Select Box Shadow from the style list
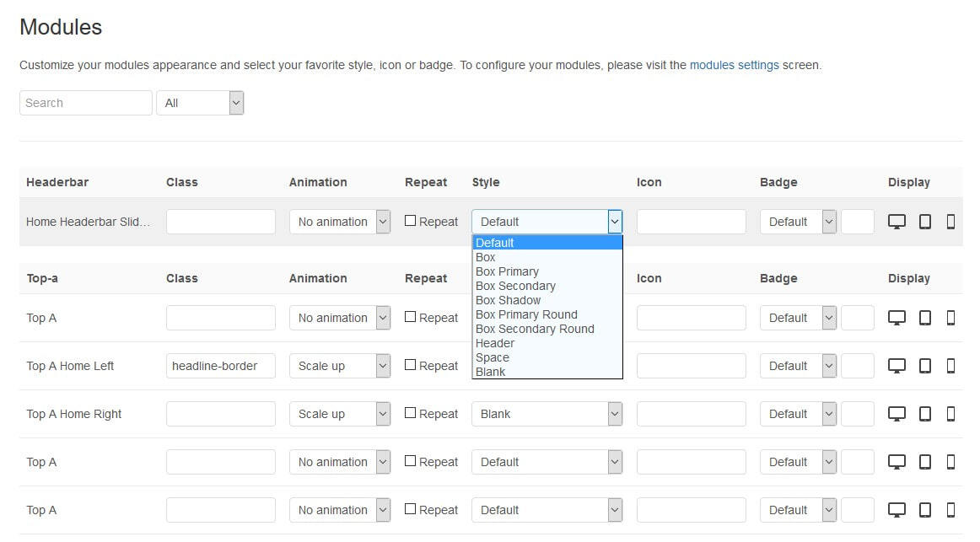 pos(508,300)
